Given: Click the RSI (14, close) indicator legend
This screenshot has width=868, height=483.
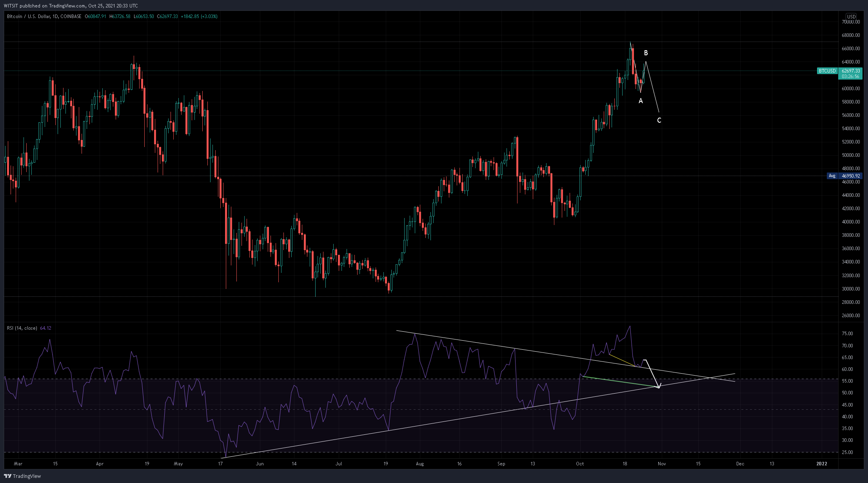Looking at the screenshot, I should [22, 328].
